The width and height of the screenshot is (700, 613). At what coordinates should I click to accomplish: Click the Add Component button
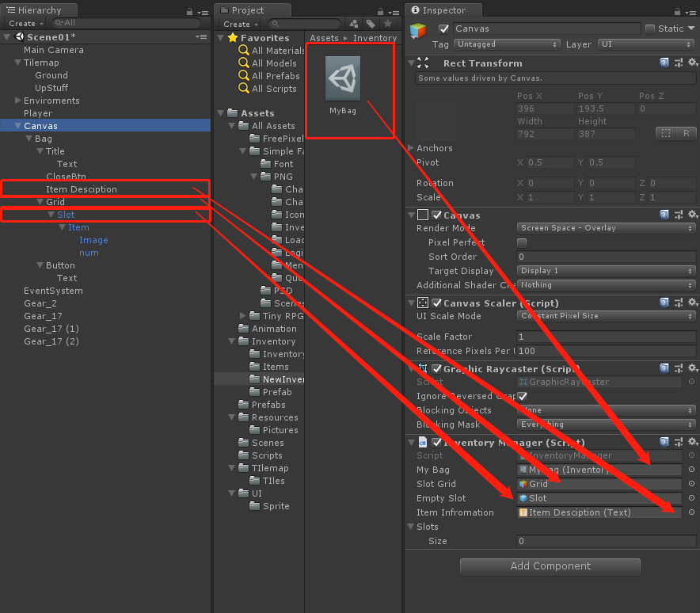pos(550,566)
